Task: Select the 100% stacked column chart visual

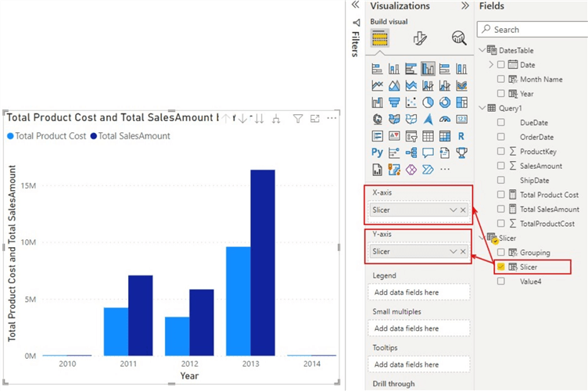Action: tap(461, 69)
